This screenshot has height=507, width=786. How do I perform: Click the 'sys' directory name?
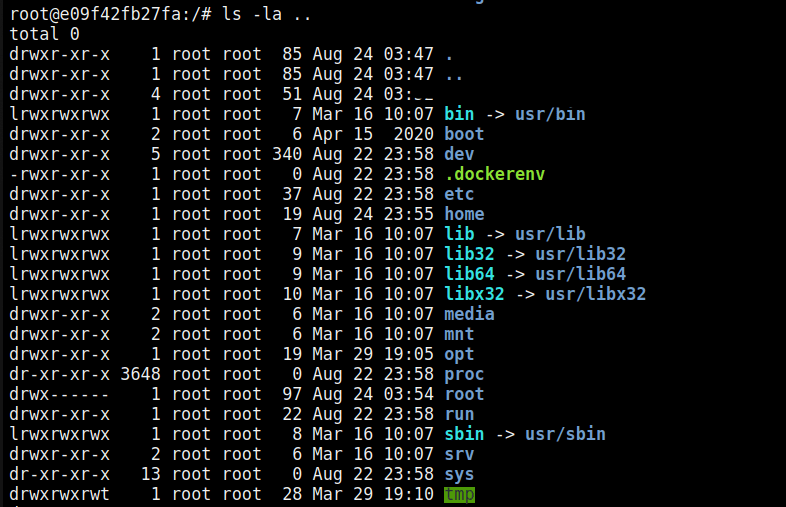459,474
